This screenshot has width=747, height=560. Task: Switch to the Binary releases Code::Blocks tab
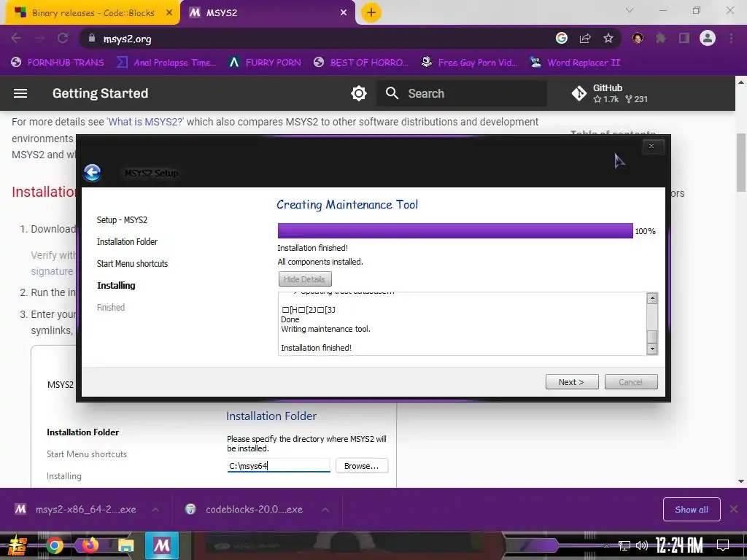(x=93, y=13)
